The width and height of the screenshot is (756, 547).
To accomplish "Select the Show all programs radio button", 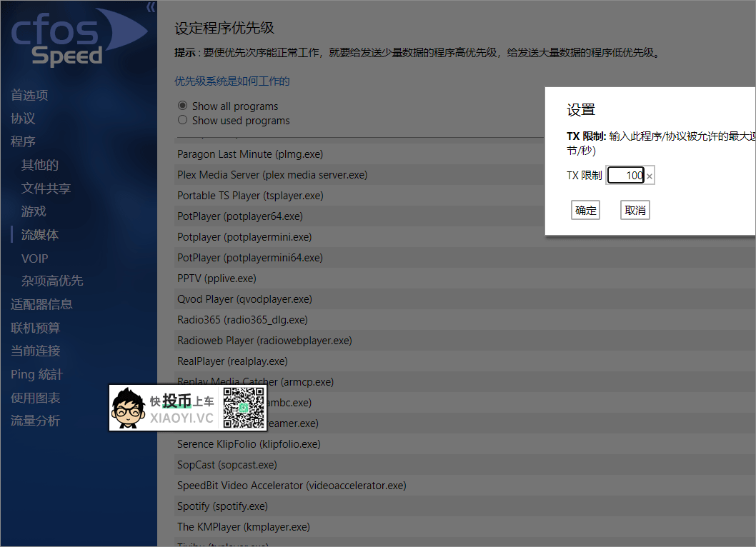I will point(182,106).
